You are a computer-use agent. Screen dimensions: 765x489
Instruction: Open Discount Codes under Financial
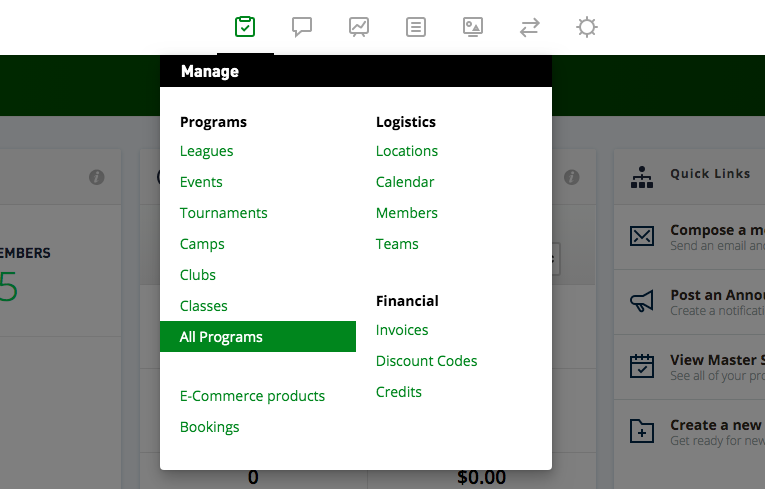tap(426, 361)
